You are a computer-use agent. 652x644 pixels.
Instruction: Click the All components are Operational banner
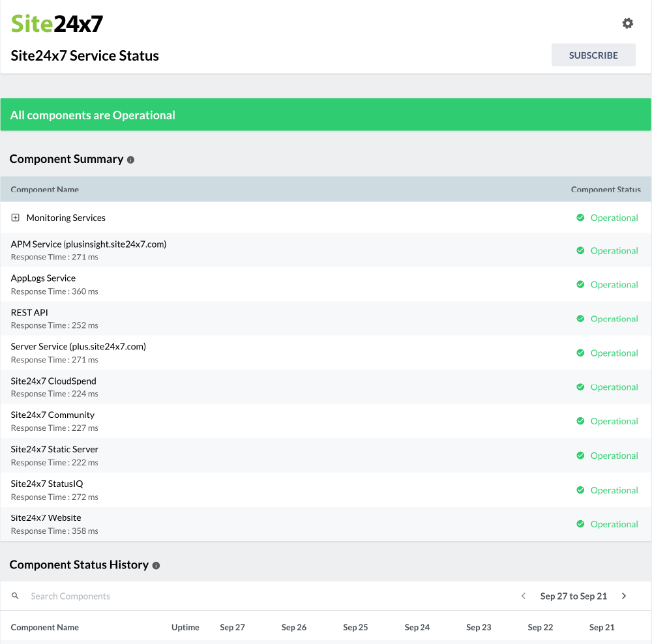(325, 115)
